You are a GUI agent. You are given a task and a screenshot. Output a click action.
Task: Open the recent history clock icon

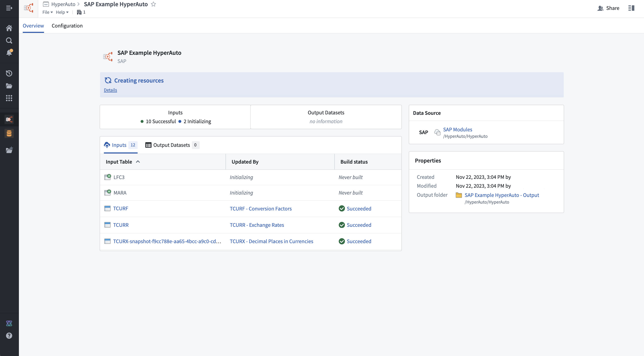pos(9,73)
